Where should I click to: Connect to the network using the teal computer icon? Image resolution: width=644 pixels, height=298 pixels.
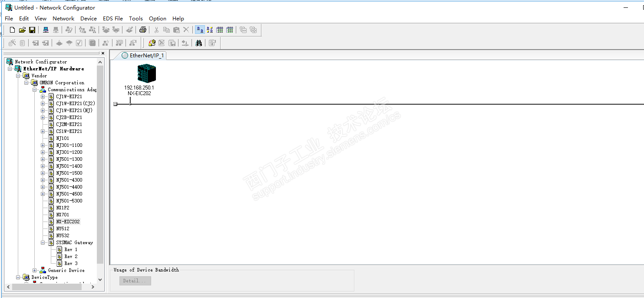tap(46, 30)
